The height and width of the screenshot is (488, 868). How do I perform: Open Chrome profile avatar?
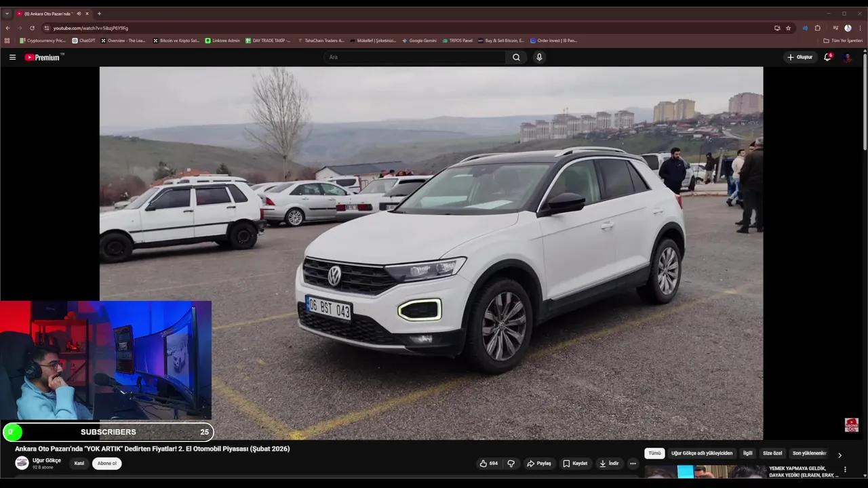[x=848, y=28]
